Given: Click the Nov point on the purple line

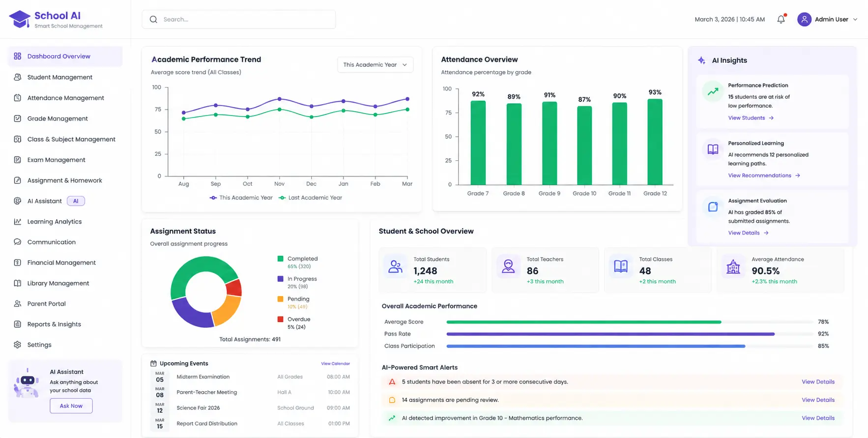Looking at the screenshot, I should (x=280, y=99).
